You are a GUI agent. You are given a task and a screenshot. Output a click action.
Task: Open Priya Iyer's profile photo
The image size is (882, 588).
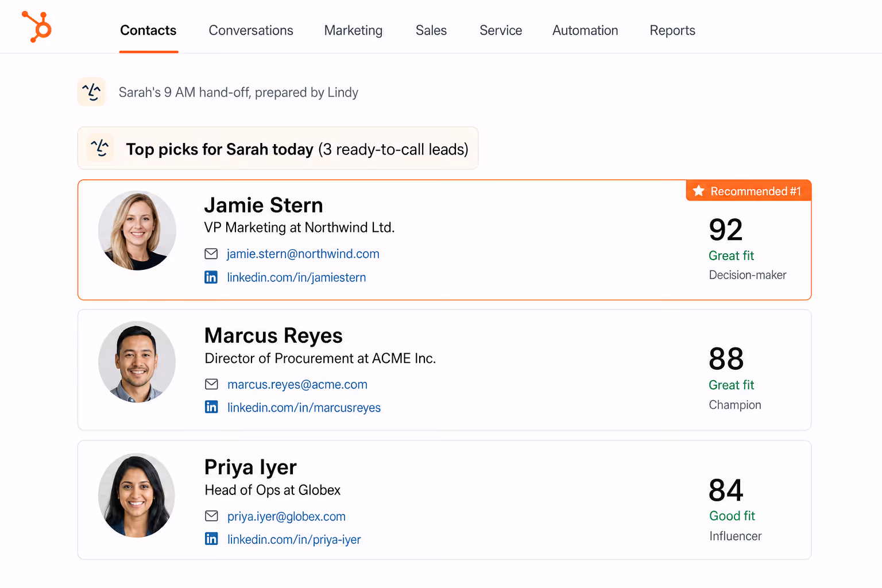coord(137,495)
